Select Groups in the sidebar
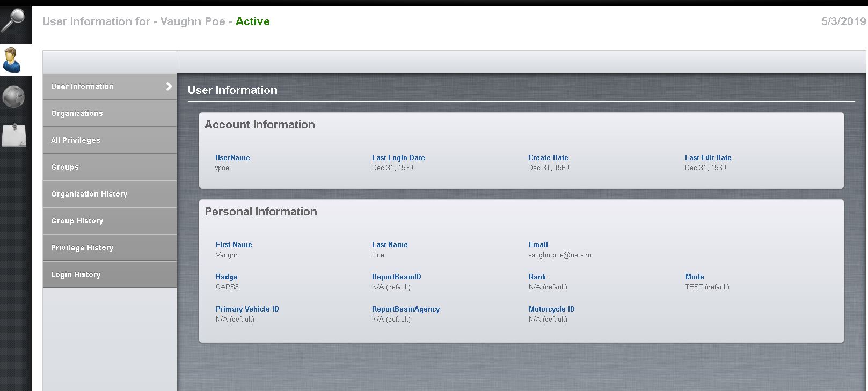 coord(65,167)
